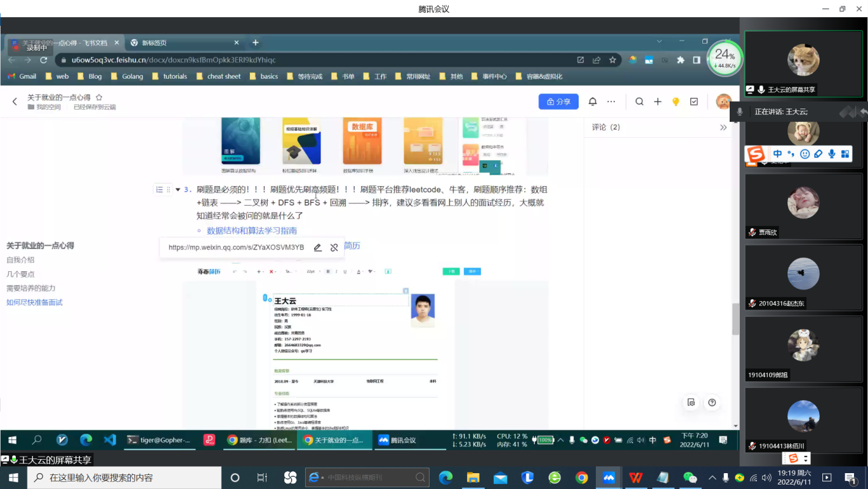The image size is (868, 489).
Task: Jump to 自我介绍 in the outline
Action: click(20, 260)
